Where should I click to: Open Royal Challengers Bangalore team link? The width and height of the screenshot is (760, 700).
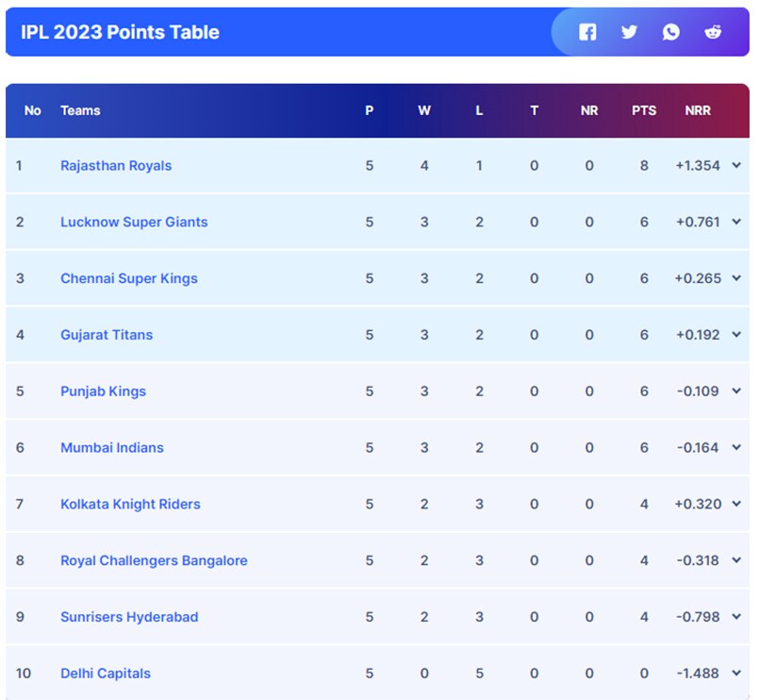coord(154,560)
